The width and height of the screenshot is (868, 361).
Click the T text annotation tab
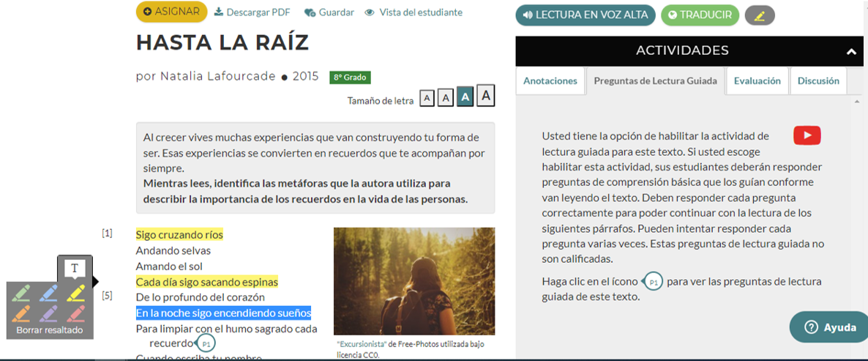pos(75,269)
